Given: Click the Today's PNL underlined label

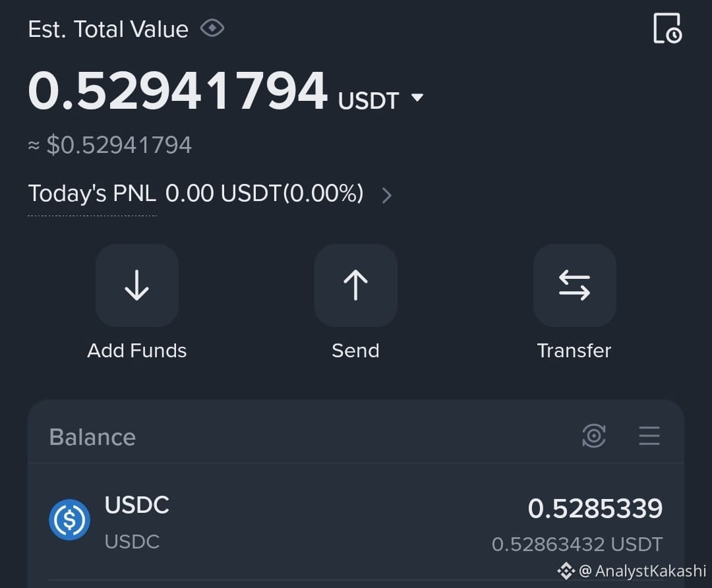Looking at the screenshot, I should point(92,194).
